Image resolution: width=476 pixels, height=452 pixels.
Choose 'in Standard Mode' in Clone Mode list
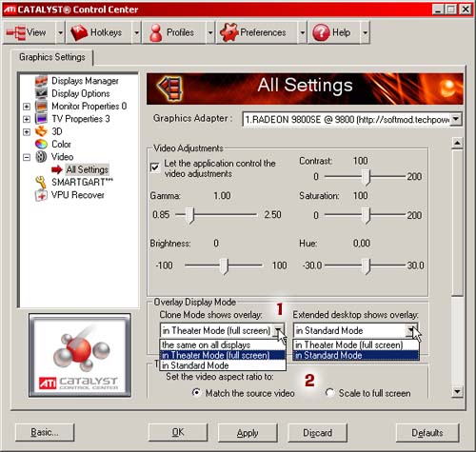tap(223, 365)
